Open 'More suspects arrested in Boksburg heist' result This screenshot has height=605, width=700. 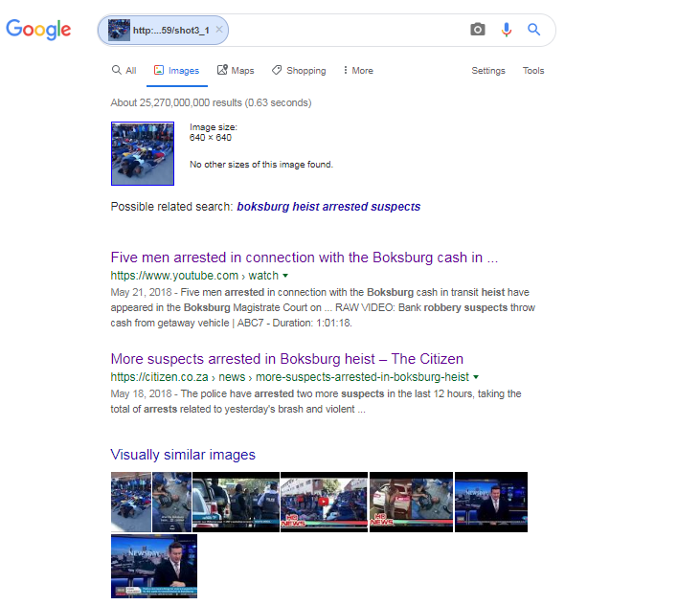pyautogui.click(x=287, y=359)
